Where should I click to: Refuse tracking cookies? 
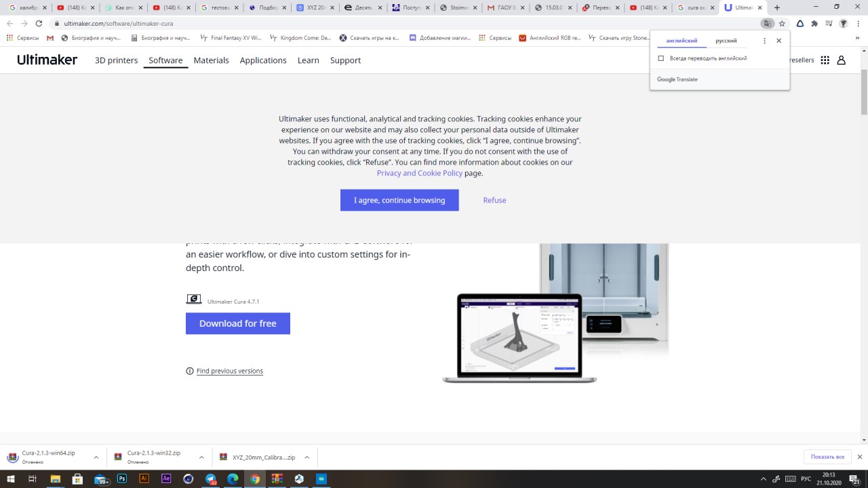click(x=494, y=200)
